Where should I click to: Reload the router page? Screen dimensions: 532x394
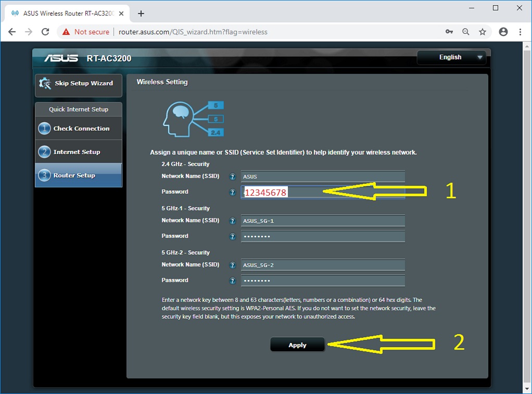(x=45, y=32)
